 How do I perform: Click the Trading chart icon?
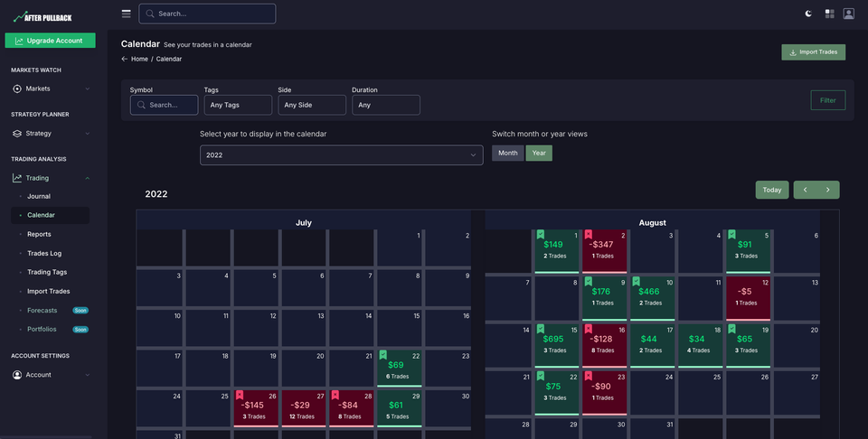(x=17, y=178)
